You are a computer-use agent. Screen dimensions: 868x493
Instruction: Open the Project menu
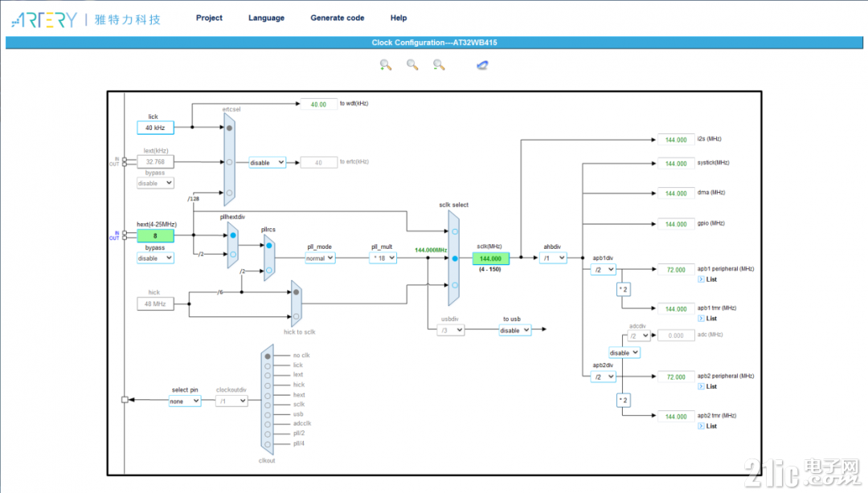coord(209,18)
